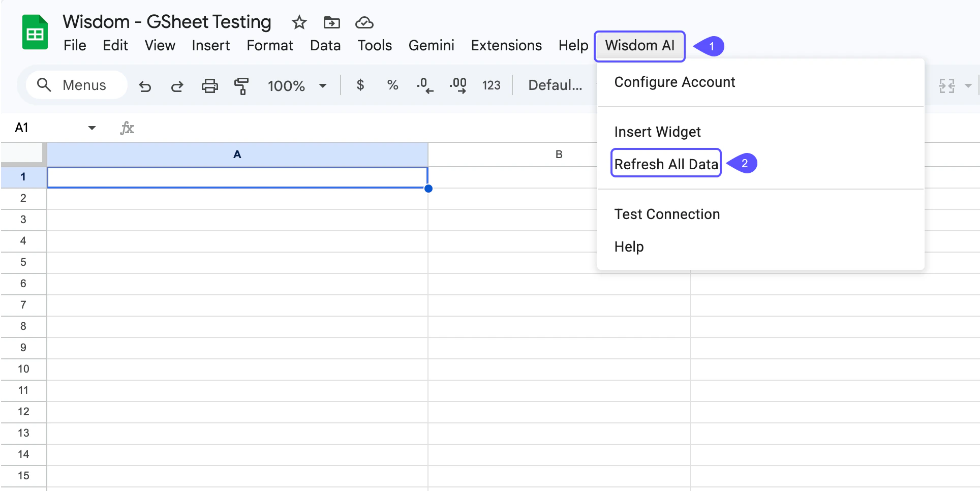Format as currency with dollar icon
The width and height of the screenshot is (980, 491).
tap(360, 85)
